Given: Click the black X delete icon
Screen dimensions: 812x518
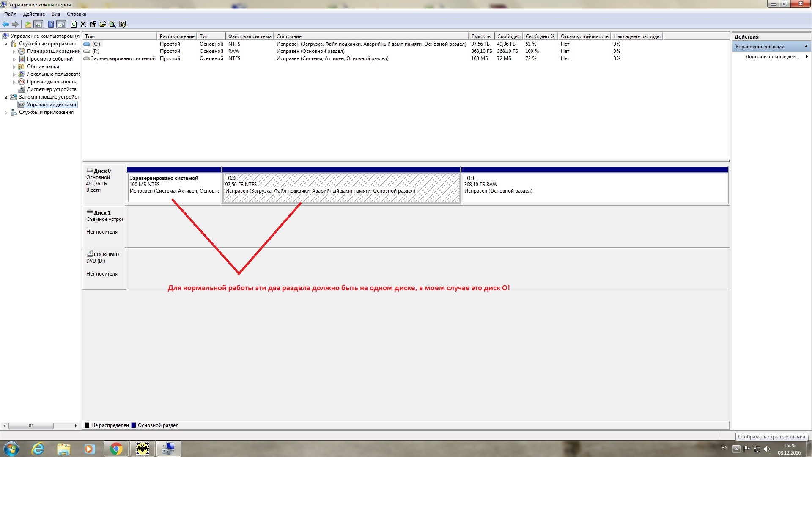Looking at the screenshot, I should click(83, 24).
